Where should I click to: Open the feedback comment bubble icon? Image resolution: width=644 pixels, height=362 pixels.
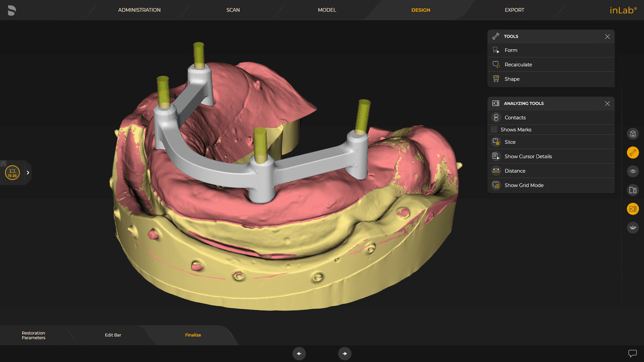(x=632, y=352)
